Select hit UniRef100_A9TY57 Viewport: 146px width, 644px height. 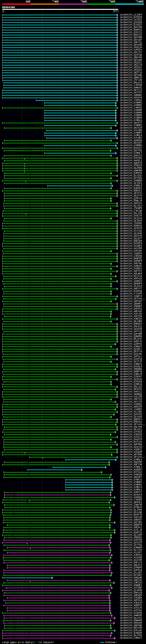(x=131, y=93)
